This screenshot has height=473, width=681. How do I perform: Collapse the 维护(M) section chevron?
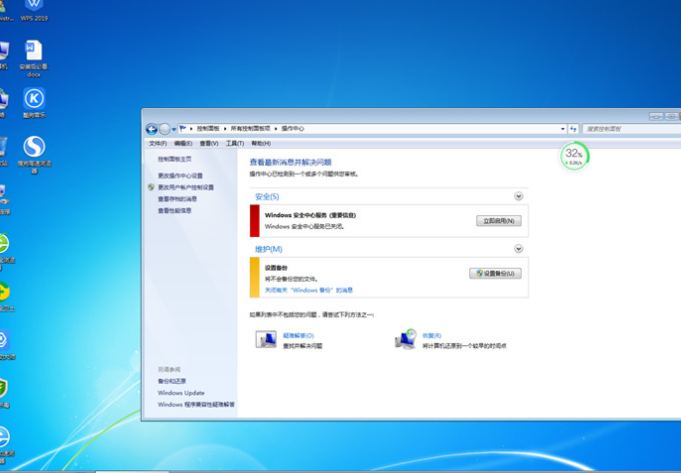coord(519,249)
